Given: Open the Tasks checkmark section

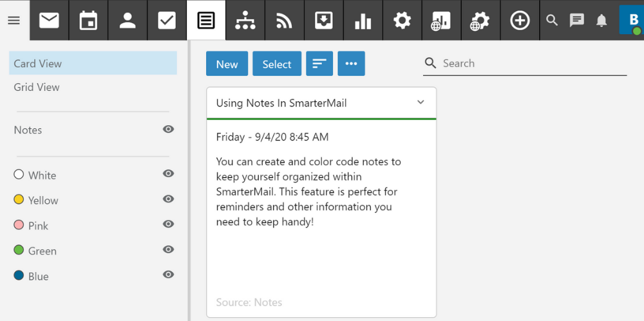Looking at the screenshot, I should [x=167, y=21].
